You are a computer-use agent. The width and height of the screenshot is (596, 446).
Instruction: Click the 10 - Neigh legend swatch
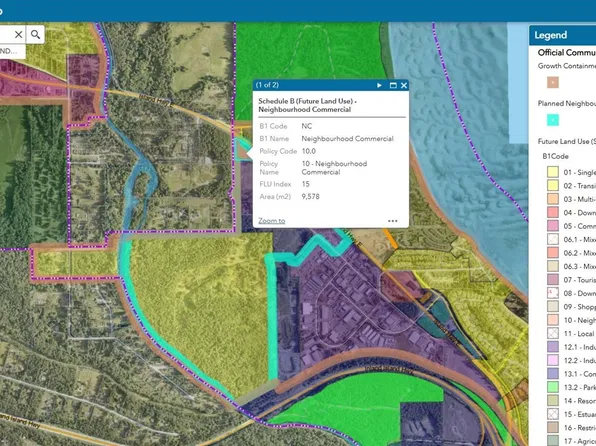pos(553,320)
